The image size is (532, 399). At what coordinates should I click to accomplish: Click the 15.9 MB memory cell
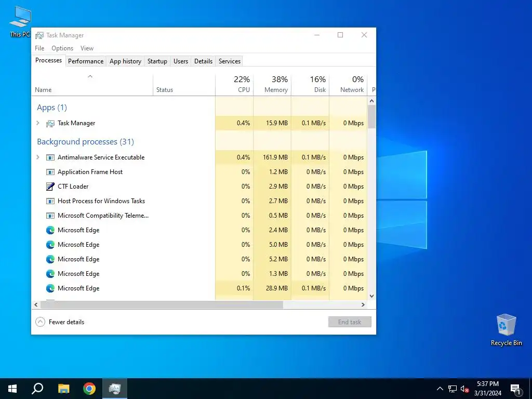click(x=272, y=123)
